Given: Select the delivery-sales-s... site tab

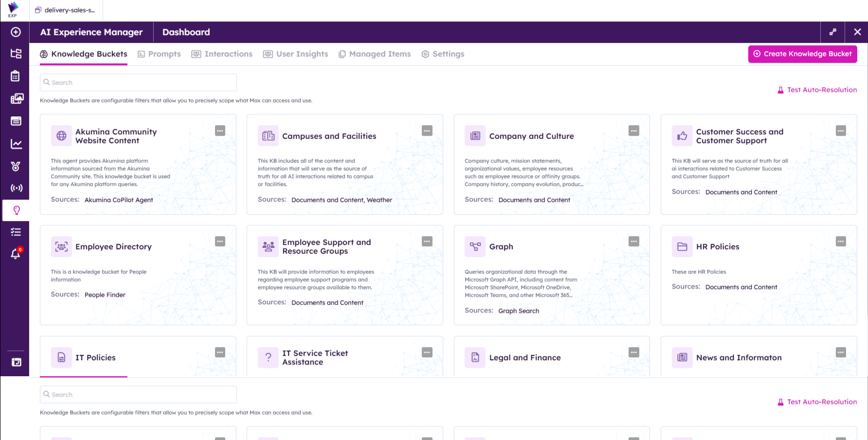Looking at the screenshot, I should tap(65, 10).
